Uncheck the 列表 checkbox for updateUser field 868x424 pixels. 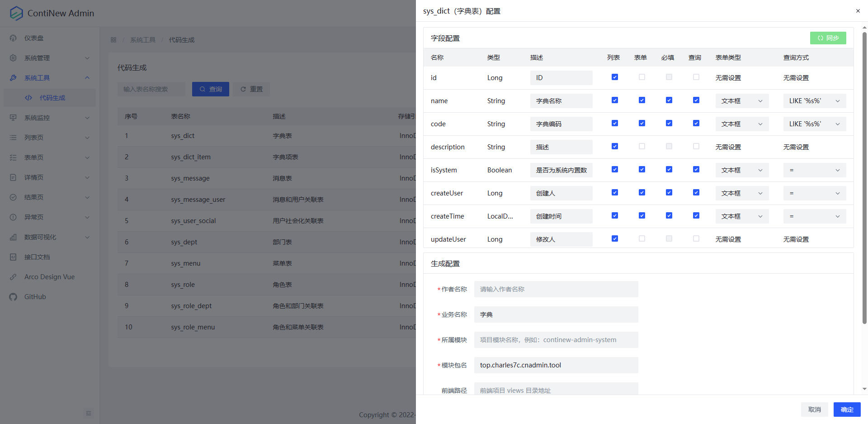point(614,238)
